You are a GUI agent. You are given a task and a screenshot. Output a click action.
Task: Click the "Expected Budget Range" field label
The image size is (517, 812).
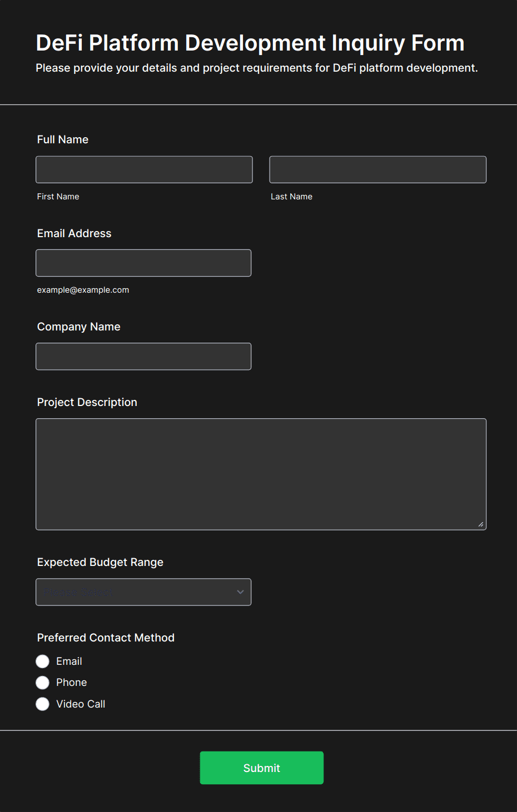(x=100, y=562)
